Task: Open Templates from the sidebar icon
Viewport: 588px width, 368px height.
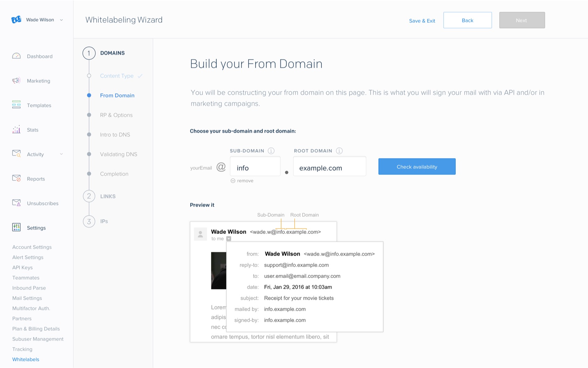Action: pos(16,105)
